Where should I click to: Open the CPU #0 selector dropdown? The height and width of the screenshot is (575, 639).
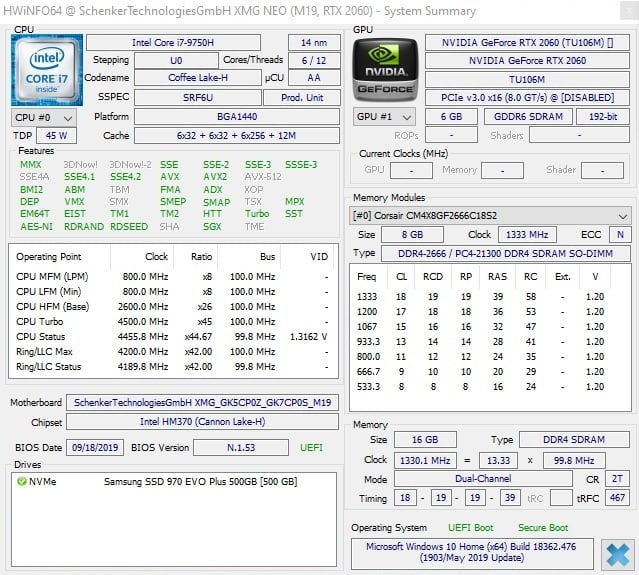point(44,118)
